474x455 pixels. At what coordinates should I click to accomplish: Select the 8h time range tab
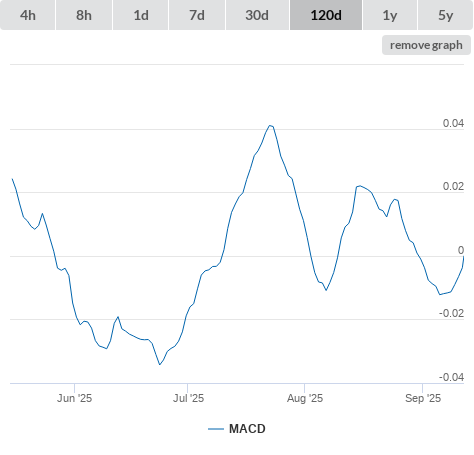(84, 15)
